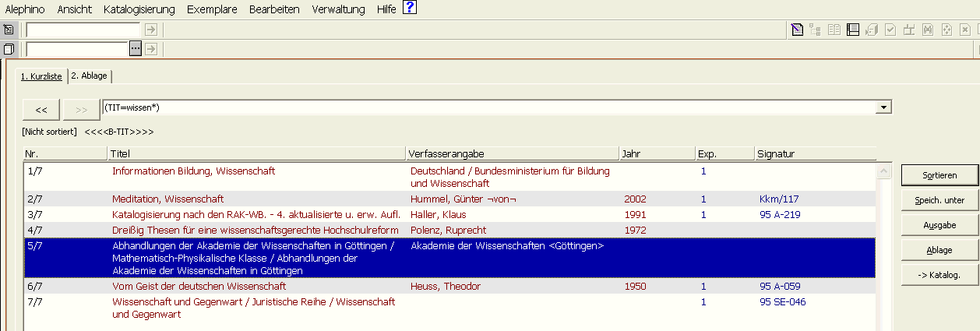Click into the first empty toolbar input field
This screenshot has height=331, width=980.
tap(83, 30)
